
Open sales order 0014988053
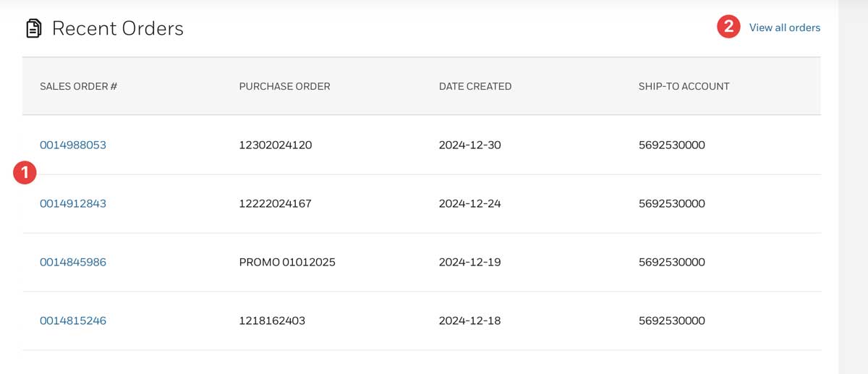click(73, 145)
